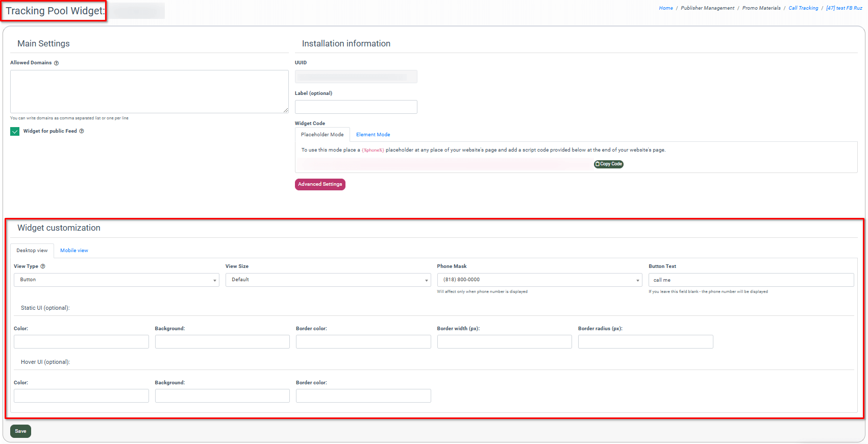The height and width of the screenshot is (444, 868).
Task: Go to Call Tracking breadcrumb link
Action: [803, 8]
